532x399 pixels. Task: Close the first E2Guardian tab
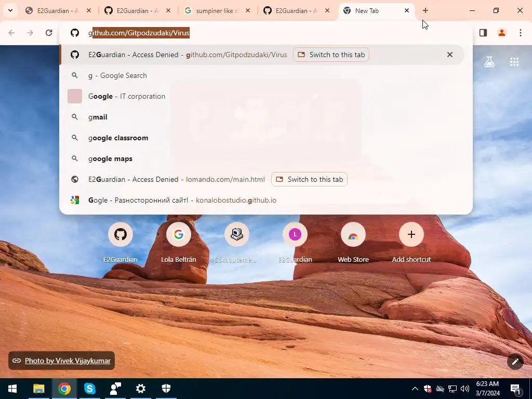(89, 10)
